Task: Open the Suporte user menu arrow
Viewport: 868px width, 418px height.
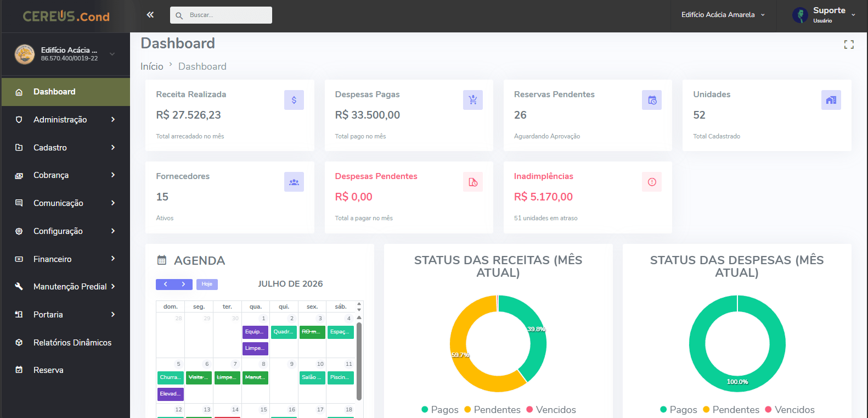Action: [853, 15]
